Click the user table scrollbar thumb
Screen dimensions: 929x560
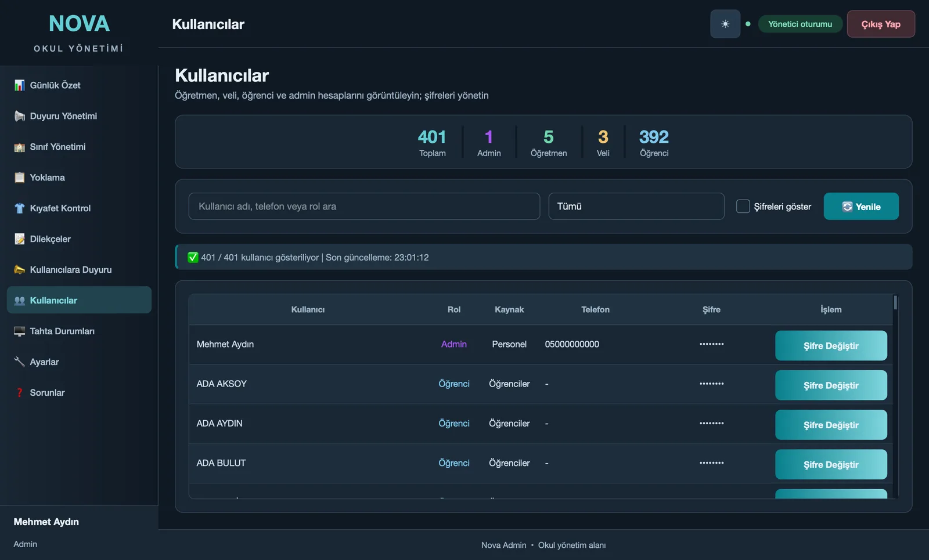click(895, 302)
